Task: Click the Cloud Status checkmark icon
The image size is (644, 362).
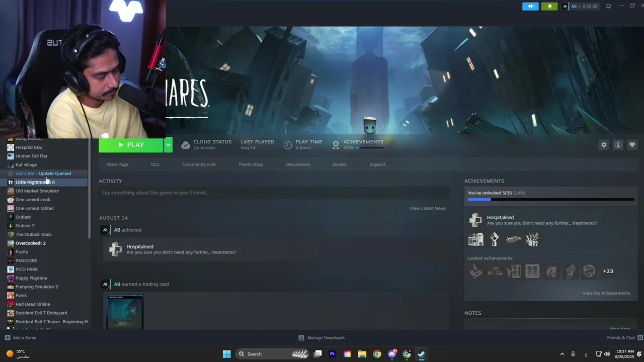Action: 186,145
